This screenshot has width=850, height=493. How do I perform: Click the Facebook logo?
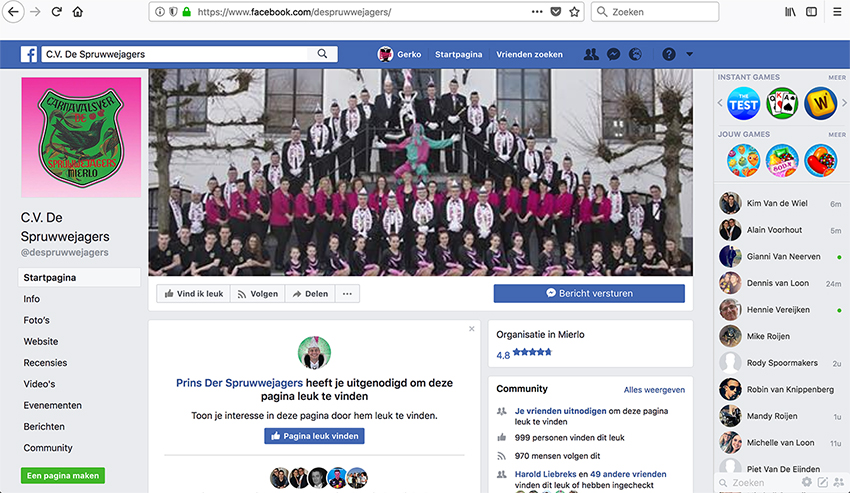[x=29, y=54]
